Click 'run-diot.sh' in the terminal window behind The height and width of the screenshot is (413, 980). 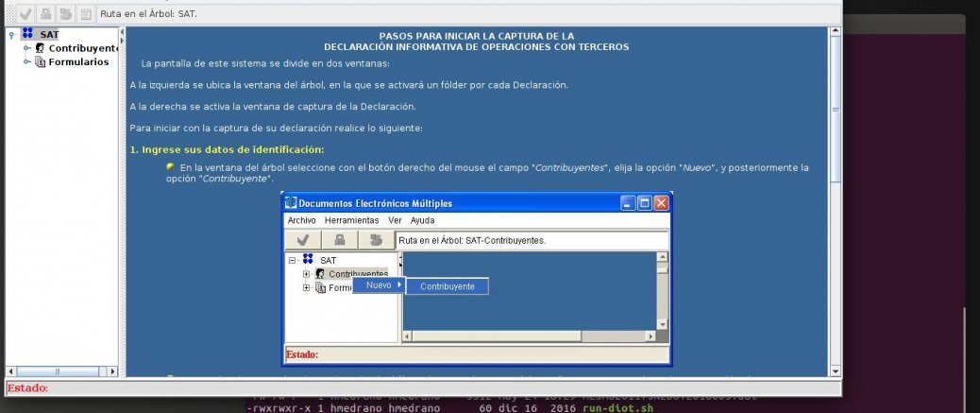[x=617, y=408]
